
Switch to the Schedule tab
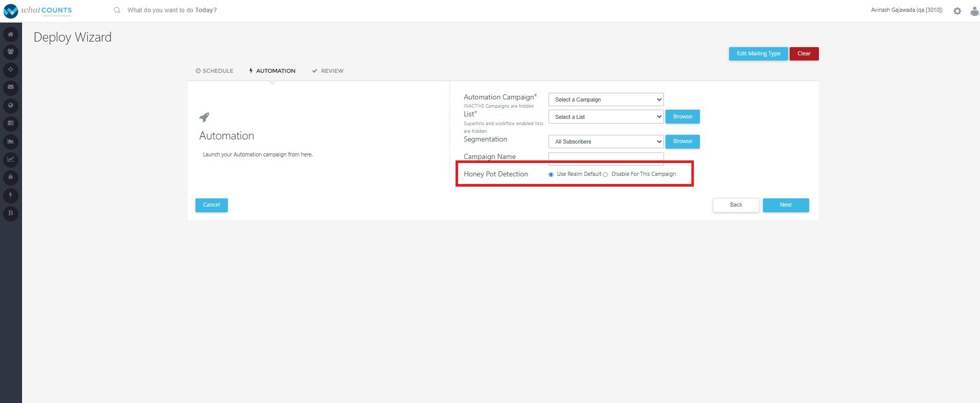point(214,71)
